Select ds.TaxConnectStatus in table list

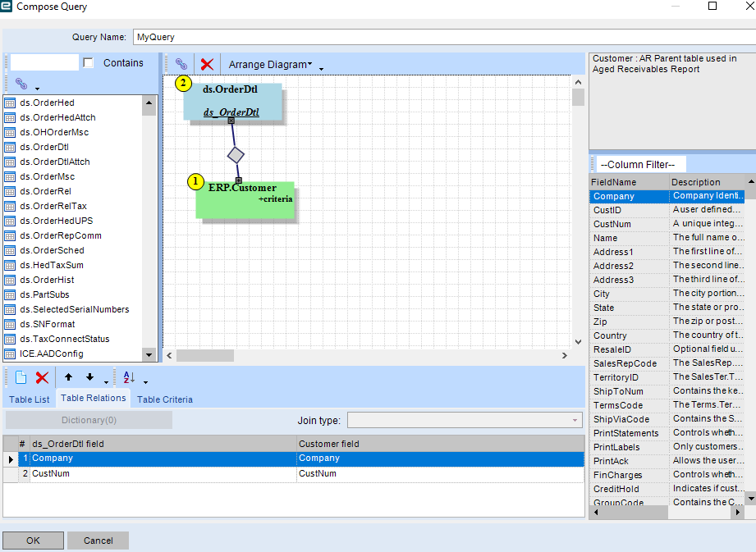[65, 339]
